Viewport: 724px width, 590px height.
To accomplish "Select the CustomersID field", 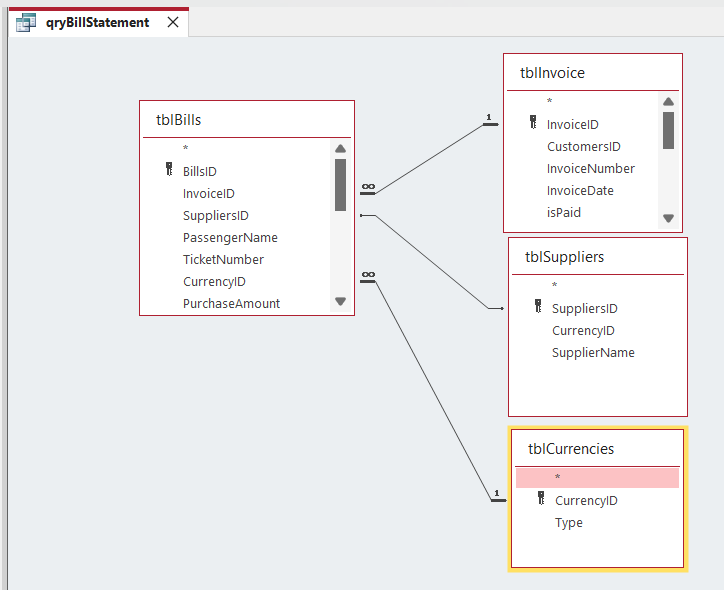I will [583, 147].
